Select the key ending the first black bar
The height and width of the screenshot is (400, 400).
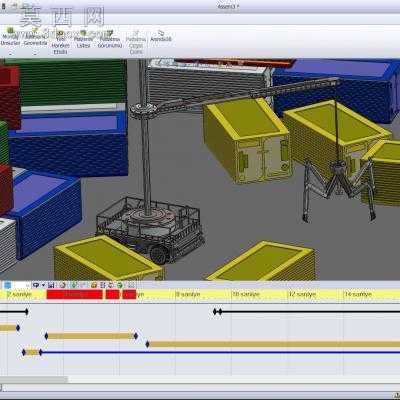27,312
